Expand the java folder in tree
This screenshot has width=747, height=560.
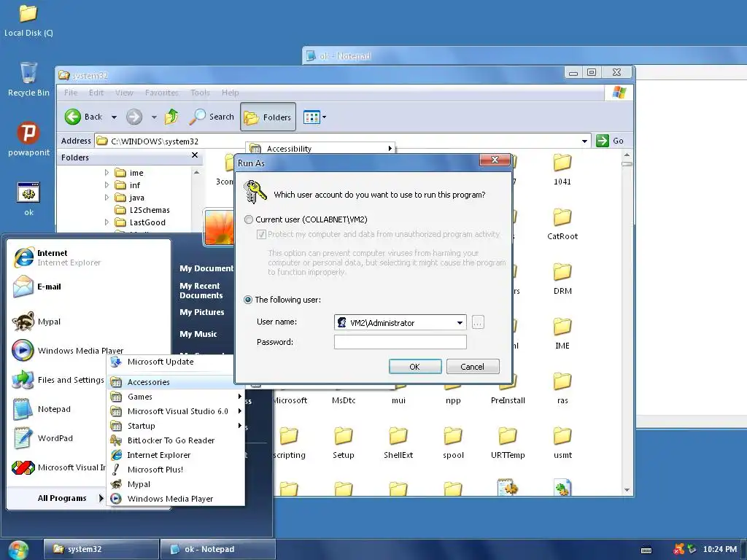[x=107, y=197]
